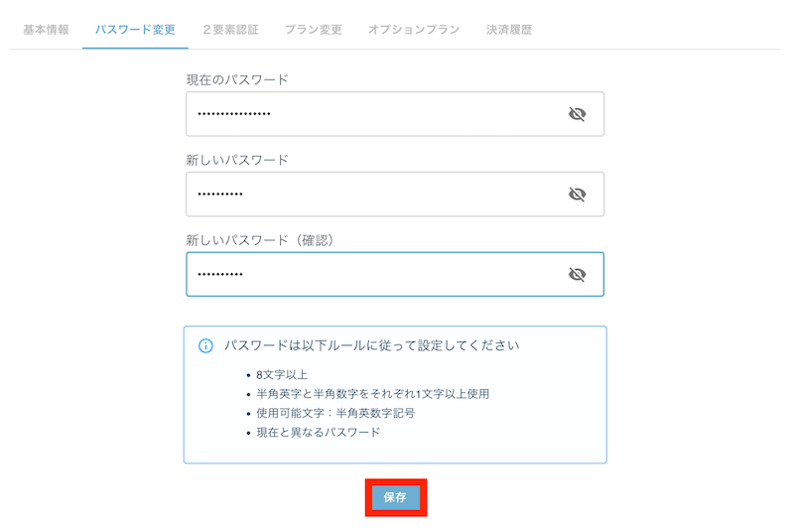Click the password rules heading text
Viewport: 794px width, 532px height.
tap(372, 345)
